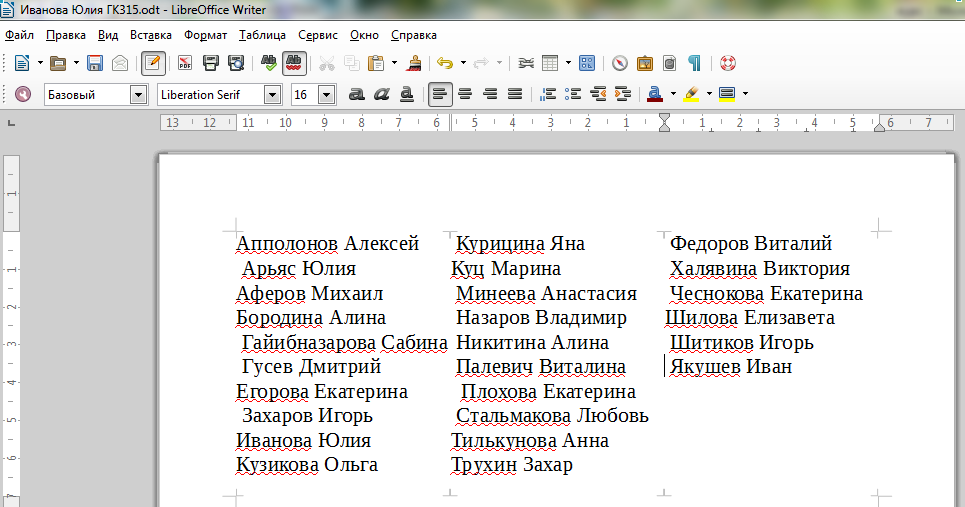This screenshot has height=507, width=965.
Task: Open the Navigator compass icon
Action: click(620, 63)
